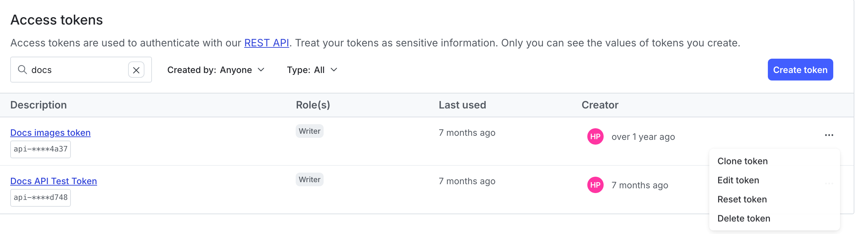Expand the Created by filter chevron
This screenshot has width=868, height=234.
click(261, 70)
